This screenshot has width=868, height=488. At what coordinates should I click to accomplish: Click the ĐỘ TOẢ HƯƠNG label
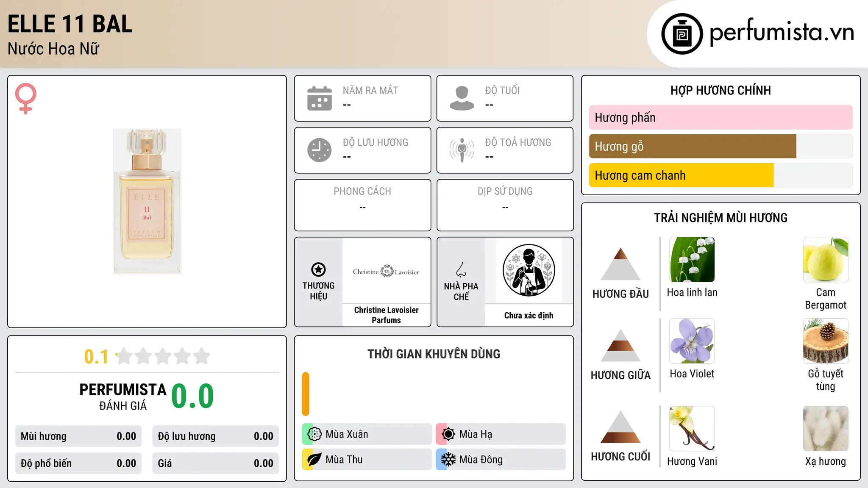518,142
